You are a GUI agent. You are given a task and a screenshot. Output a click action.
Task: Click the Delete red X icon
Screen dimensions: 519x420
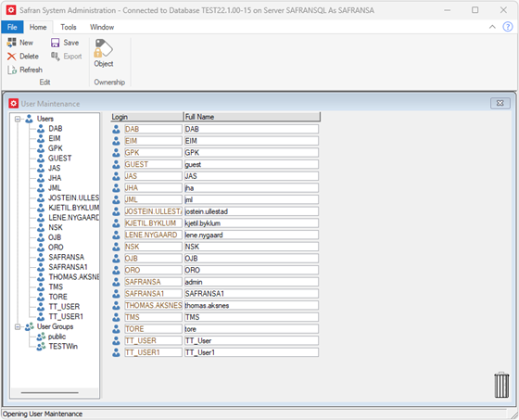tap(11, 57)
